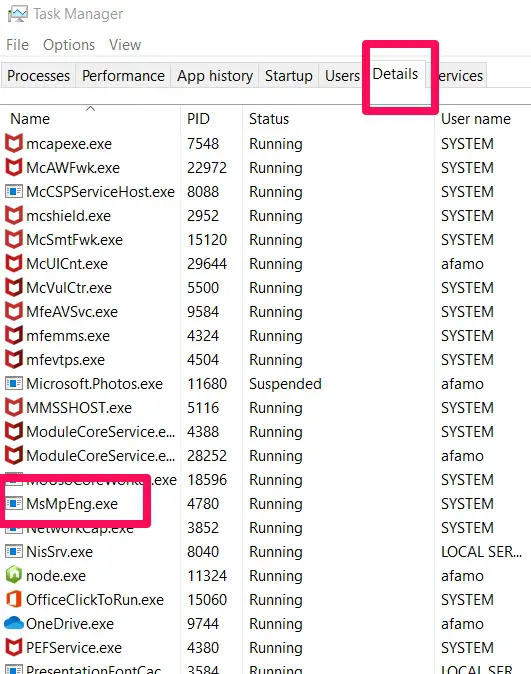Image resolution: width=531 pixels, height=674 pixels.
Task: Click the McAfee icon beside mcapexe.exe
Action: tap(14, 143)
